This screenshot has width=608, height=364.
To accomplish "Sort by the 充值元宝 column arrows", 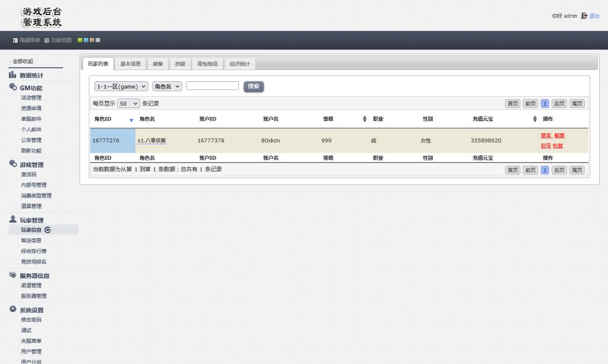I will pyautogui.click(x=535, y=119).
